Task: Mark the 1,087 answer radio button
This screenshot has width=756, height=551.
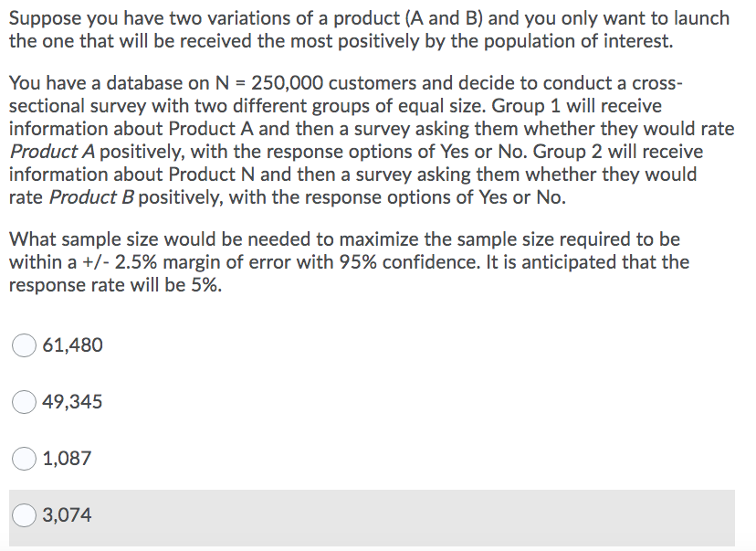Action: pos(24,459)
